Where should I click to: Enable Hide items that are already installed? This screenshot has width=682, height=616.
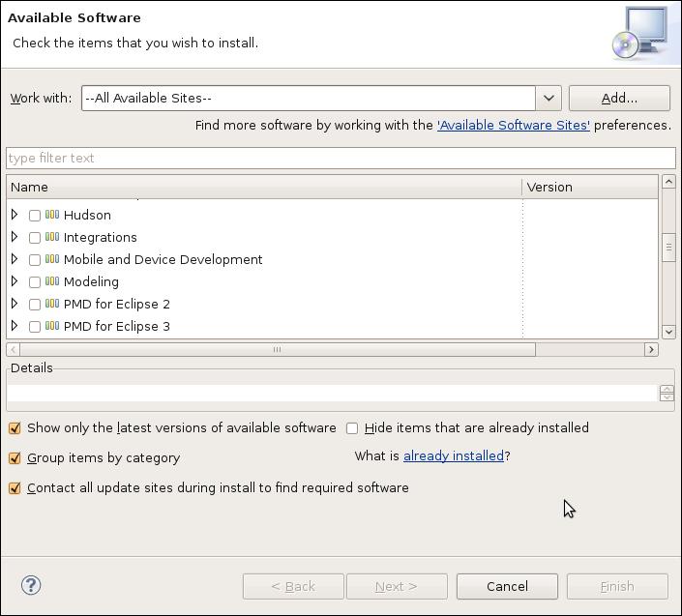click(352, 428)
